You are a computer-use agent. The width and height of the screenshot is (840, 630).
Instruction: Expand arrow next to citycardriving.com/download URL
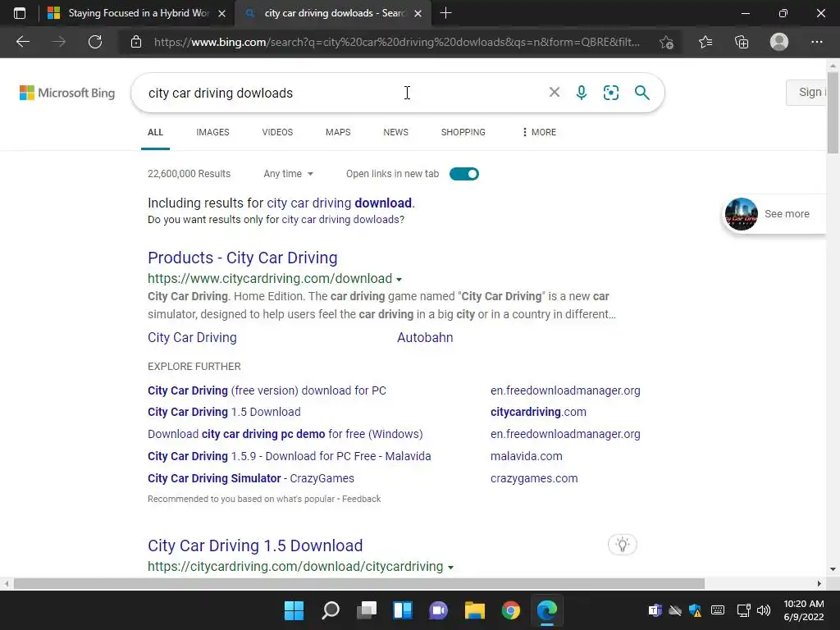(399, 279)
